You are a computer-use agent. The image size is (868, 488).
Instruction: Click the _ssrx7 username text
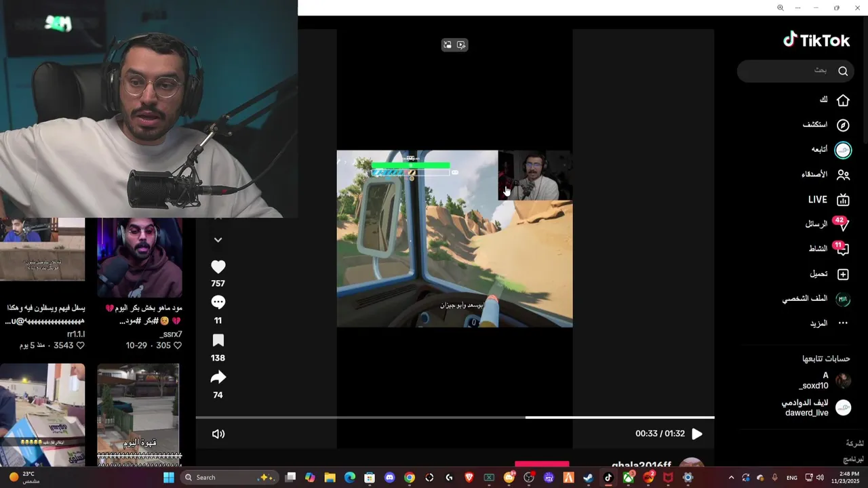click(x=171, y=334)
